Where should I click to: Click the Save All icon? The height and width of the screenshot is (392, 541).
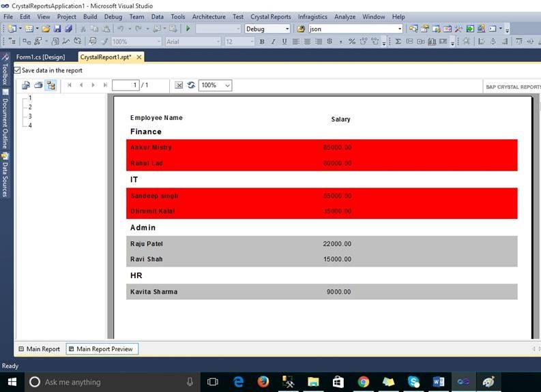[69, 29]
